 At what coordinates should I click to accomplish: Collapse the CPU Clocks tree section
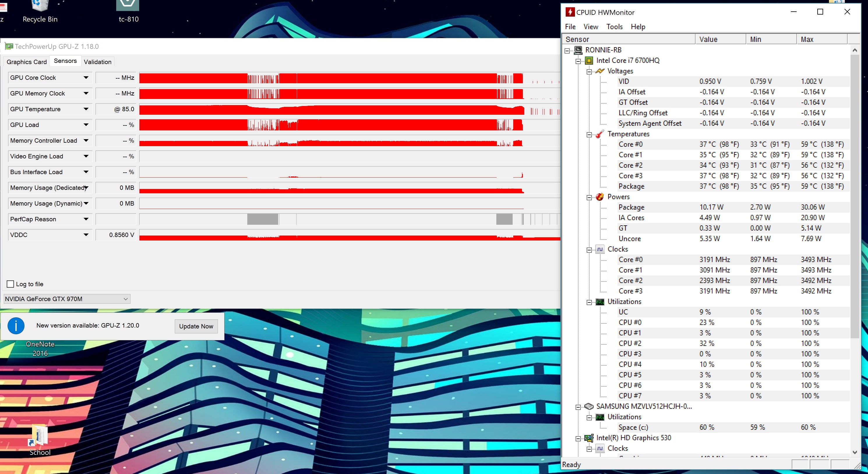click(x=589, y=250)
